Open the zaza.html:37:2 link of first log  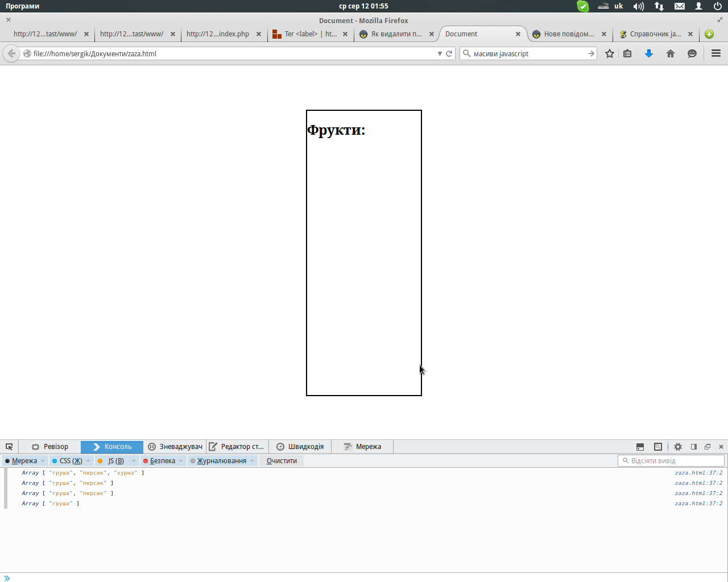698,473
